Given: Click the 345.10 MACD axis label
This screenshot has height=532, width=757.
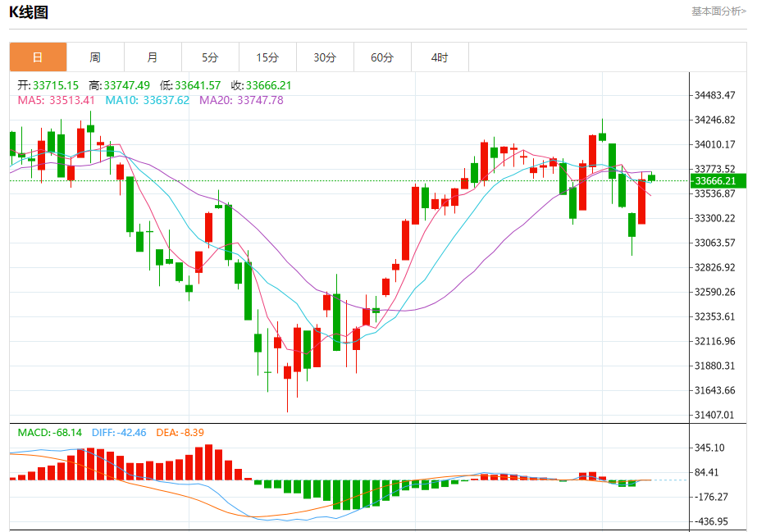Looking at the screenshot, I should click(x=709, y=448).
